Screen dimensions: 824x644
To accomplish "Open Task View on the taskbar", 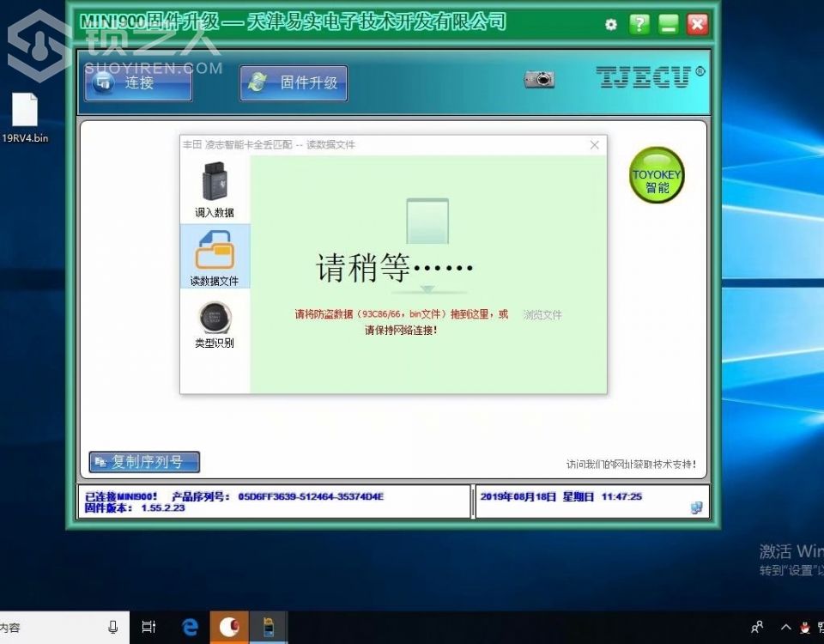I will click(x=149, y=627).
